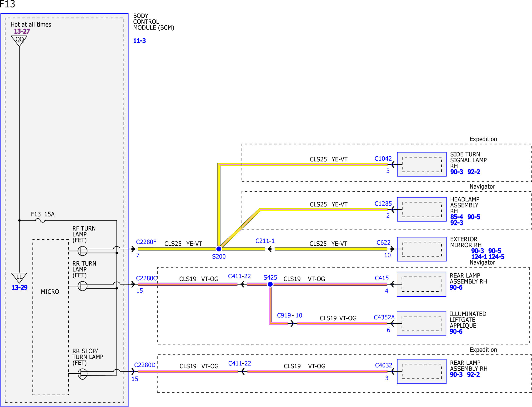
Task: Open connector C415 label
Action: pos(382,278)
